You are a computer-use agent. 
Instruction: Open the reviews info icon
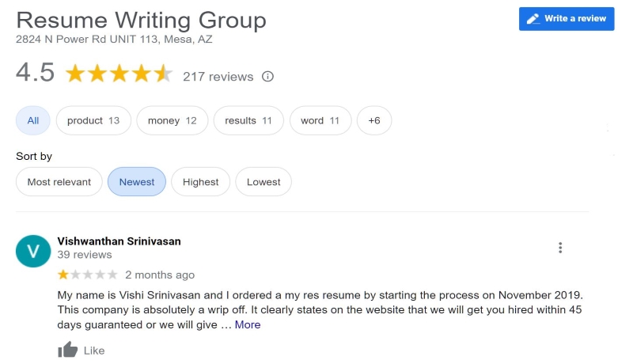(x=267, y=76)
